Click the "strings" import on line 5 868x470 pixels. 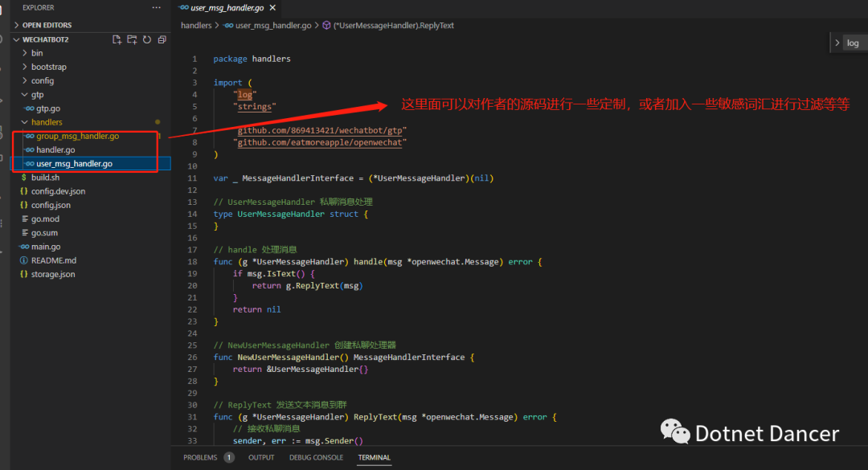tap(254, 107)
